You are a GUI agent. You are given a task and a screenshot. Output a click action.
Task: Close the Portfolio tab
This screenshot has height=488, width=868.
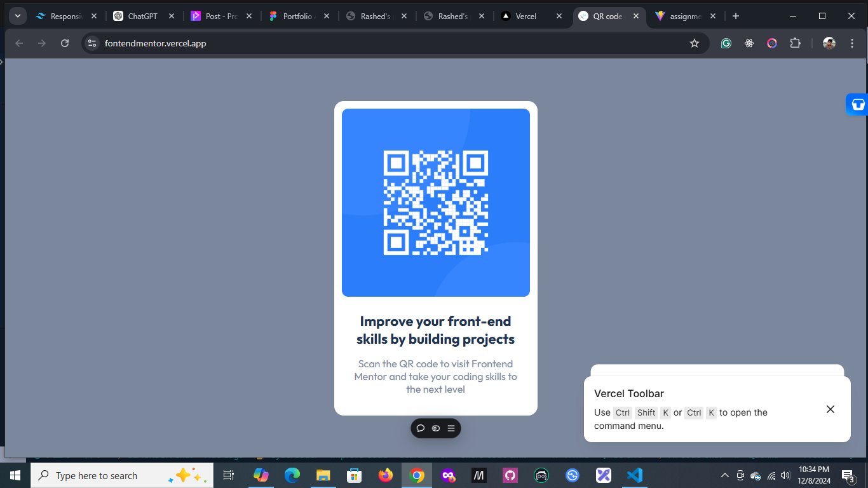click(327, 16)
